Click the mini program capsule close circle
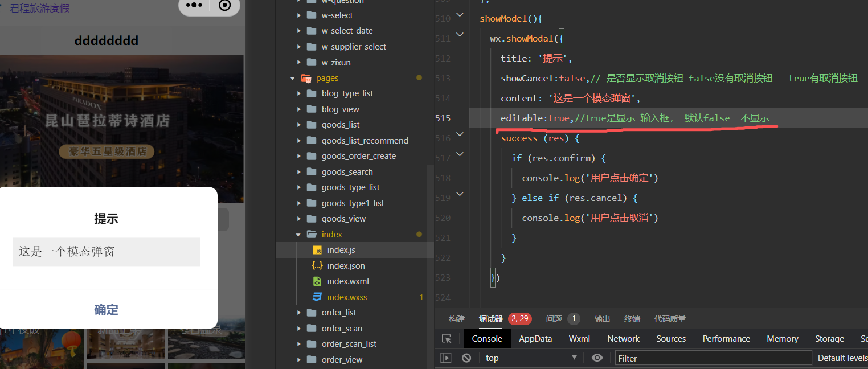868x369 pixels. (225, 5)
